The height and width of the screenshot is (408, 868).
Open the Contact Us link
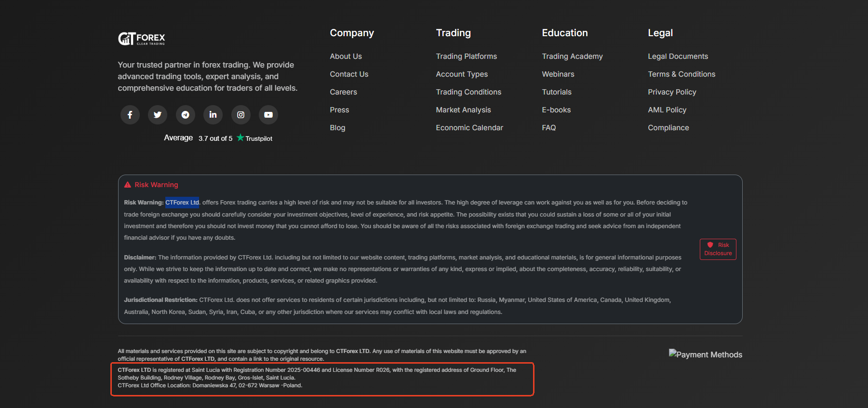pyautogui.click(x=349, y=74)
